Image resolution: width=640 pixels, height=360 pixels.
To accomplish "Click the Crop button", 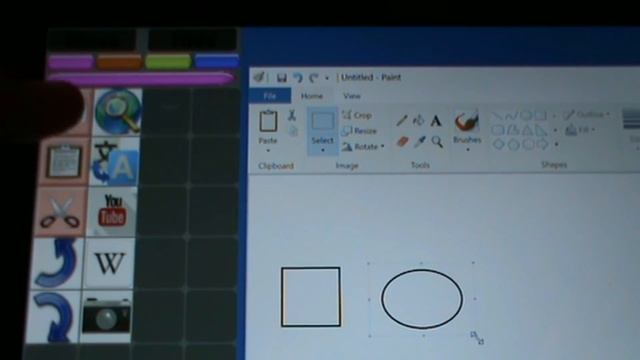I will tap(357, 116).
